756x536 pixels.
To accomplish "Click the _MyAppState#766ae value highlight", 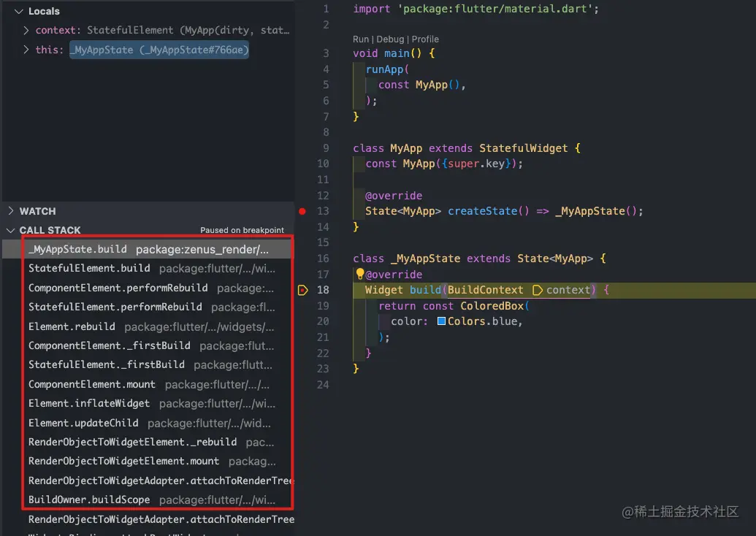I will click(x=159, y=50).
